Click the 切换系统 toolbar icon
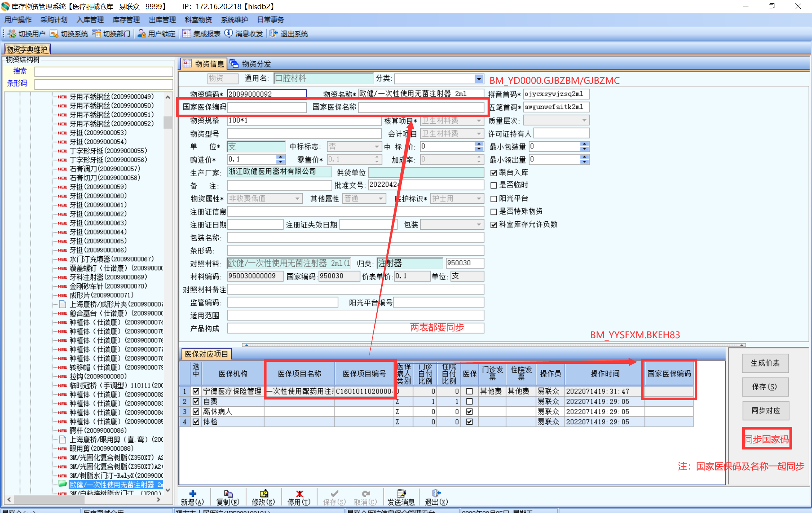The image size is (812, 513). [x=54, y=34]
